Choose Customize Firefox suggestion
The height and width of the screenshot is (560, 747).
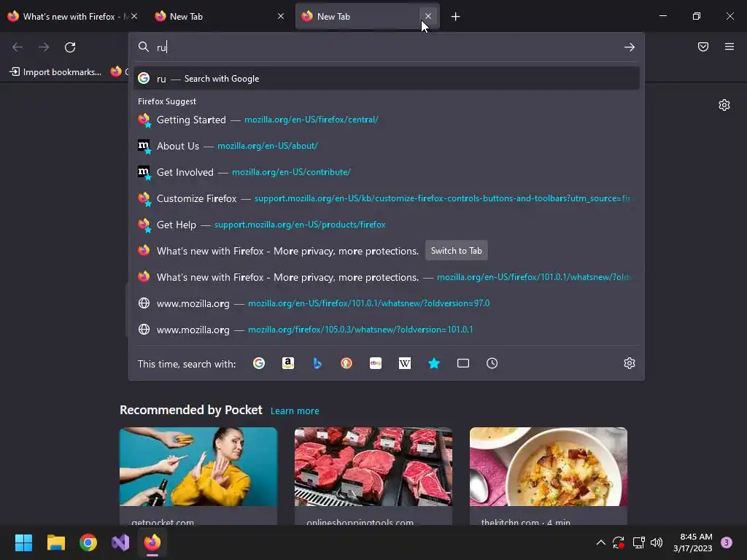coord(387,198)
